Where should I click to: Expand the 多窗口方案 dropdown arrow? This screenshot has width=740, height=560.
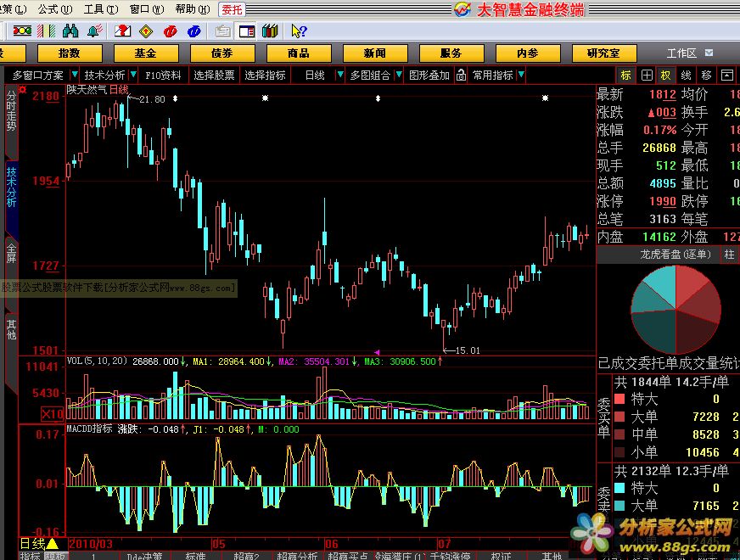point(74,75)
